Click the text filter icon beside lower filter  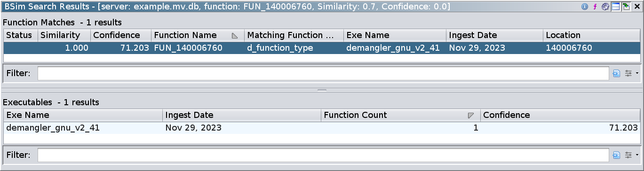click(x=617, y=155)
